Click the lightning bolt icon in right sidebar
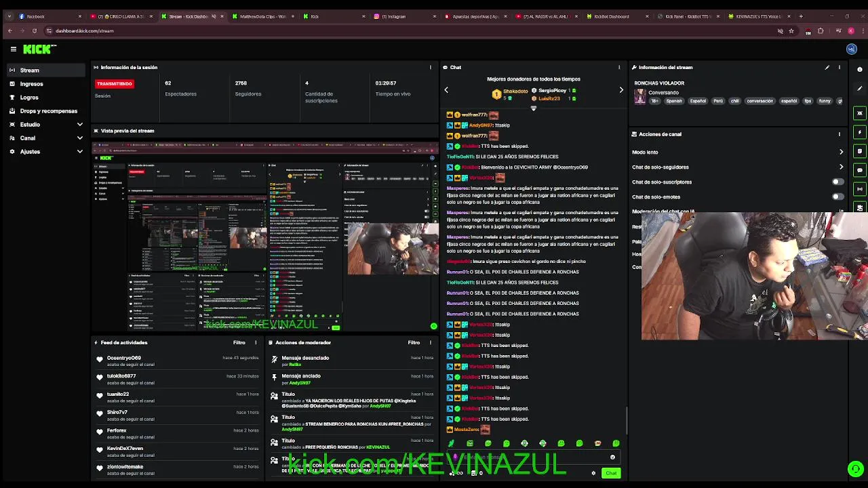868x488 pixels. point(860,132)
